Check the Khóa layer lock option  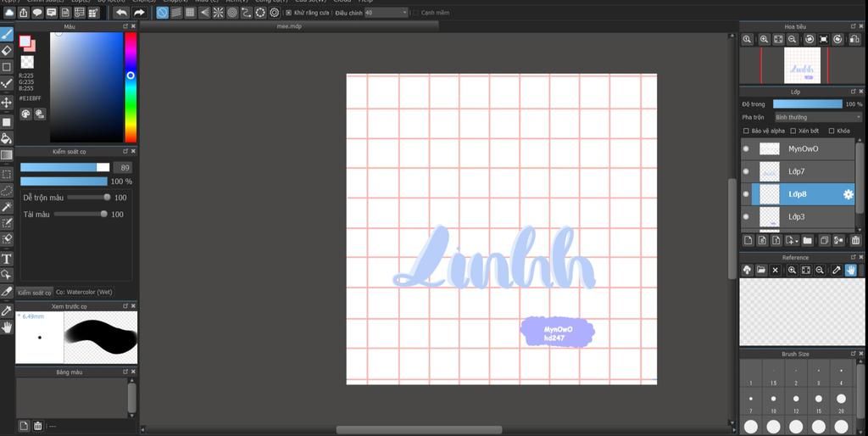(832, 131)
